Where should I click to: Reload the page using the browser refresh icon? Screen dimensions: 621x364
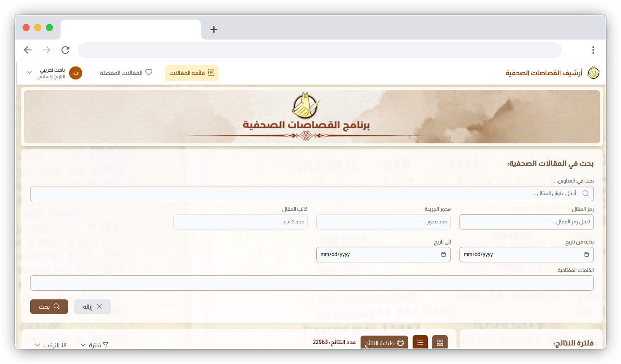click(65, 50)
